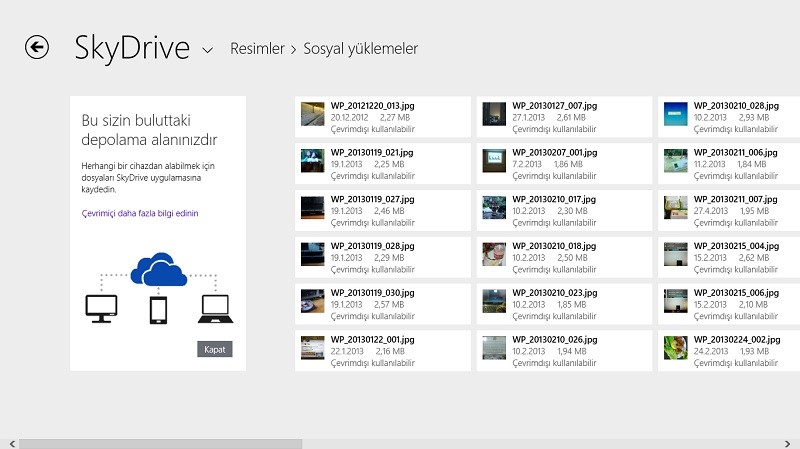The height and width of the screenshot is (449, 800).
Task: Open thumbnail of WP_20130119_030.jpg
Action: coord(312,301)
